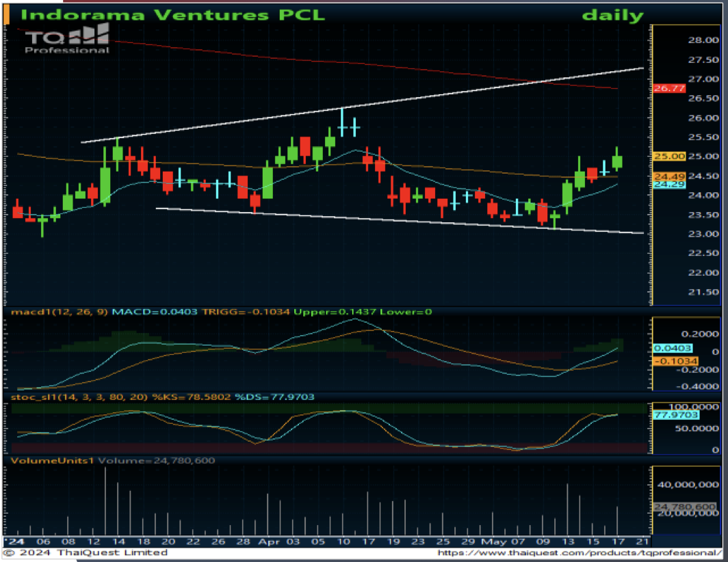Click the -0.4000 MACD axis label
728x562 pixels.
[697, 386]
